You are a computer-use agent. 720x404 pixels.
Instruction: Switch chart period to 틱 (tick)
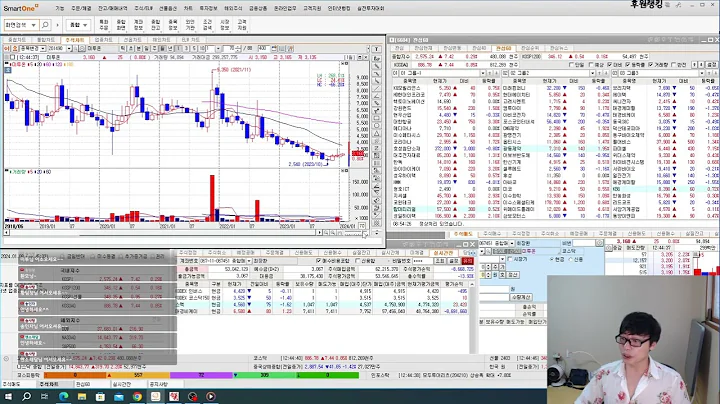coord(123,48)
